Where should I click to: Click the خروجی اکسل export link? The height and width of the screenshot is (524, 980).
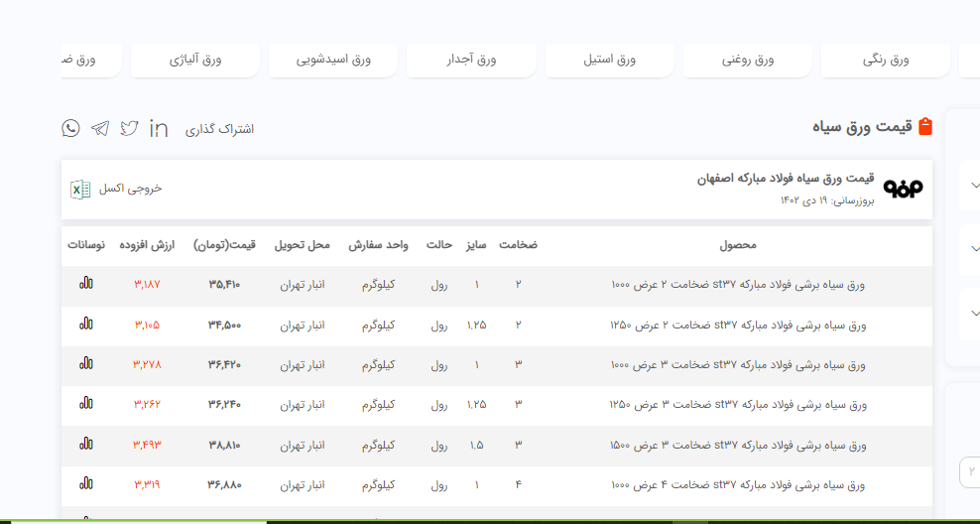click(x=130, y=189)
